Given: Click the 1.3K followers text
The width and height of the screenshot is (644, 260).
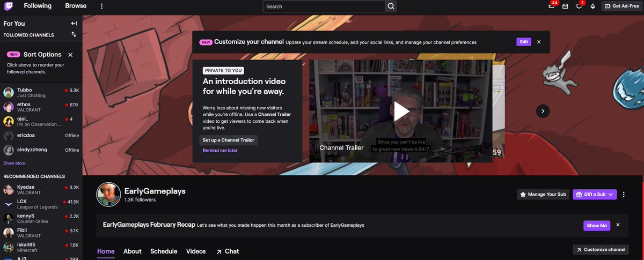Looking at the screenshot, I should (x=140, y=200).
